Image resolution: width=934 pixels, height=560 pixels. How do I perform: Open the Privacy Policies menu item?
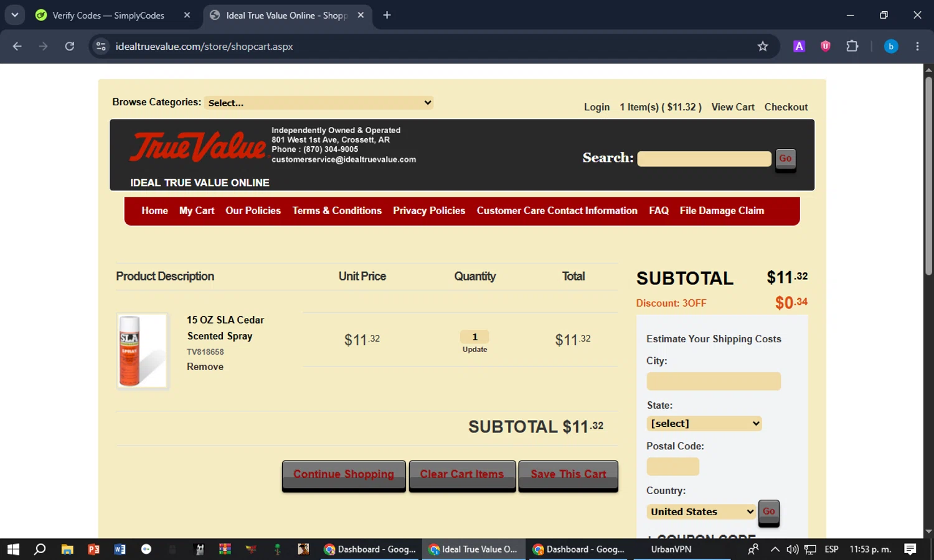click(429, 211)
